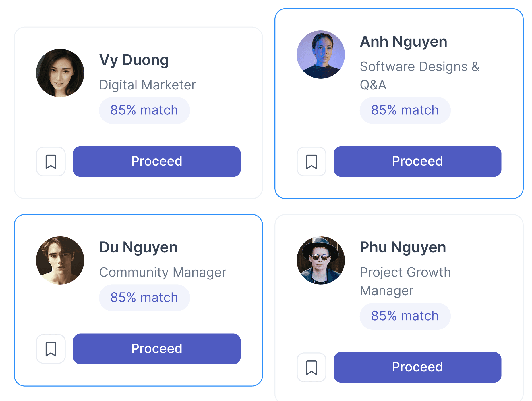View Du Nguyen's profile photo
The width and height of the screenshot is (532, 401).
[x=60, y=260]
